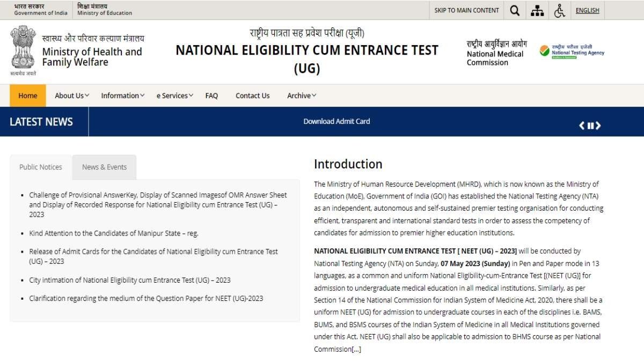Open the City intimation of NEET notice
Viewport: 644px width, 362px height.
(130, 279)
